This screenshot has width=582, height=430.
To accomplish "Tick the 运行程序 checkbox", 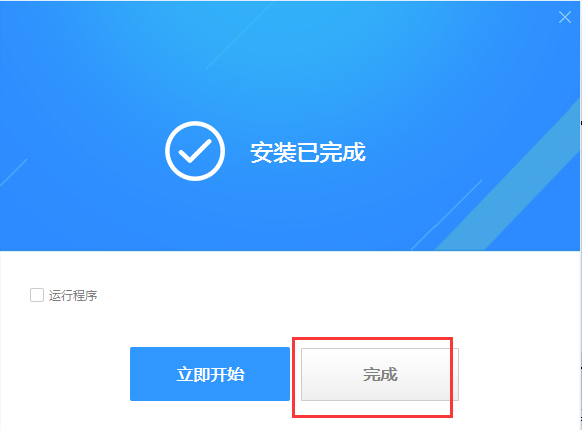I will point(37,295).
